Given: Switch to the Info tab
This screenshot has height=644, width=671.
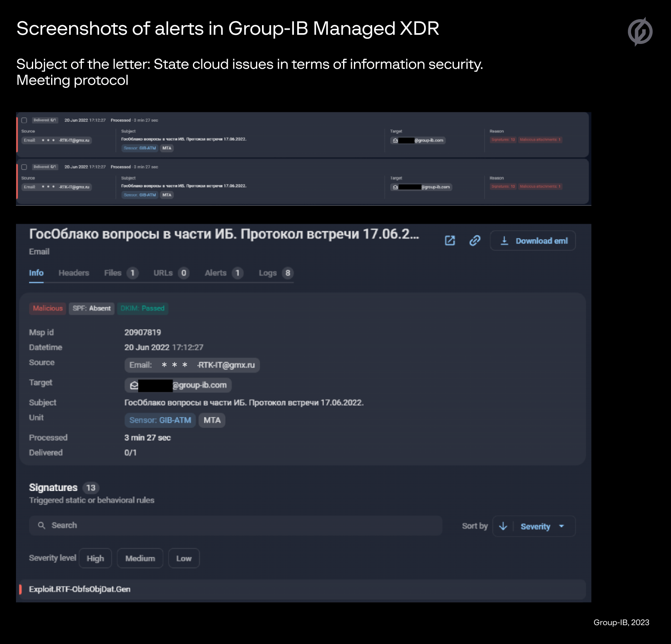Looking at the screenshot, I should click(x=36, y=273).
